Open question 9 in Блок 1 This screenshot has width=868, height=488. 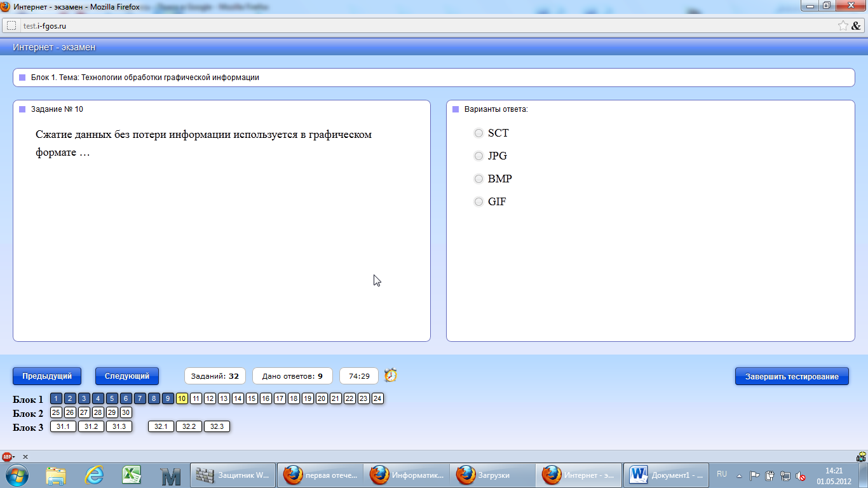[x=168, y=399]
